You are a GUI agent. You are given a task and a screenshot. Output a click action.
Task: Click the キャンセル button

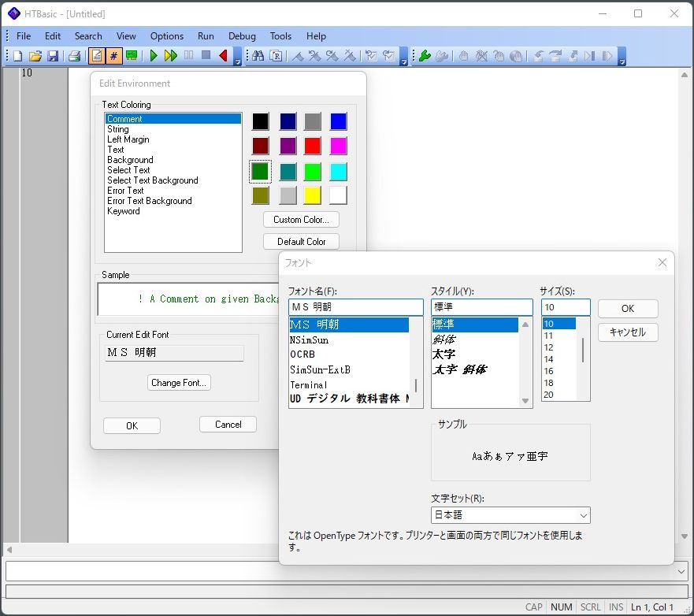coord(628,332)
